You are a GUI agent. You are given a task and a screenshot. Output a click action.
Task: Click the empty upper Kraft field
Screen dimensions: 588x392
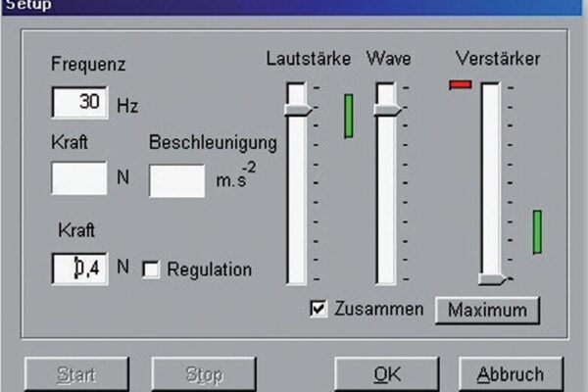(x=78, y=178)
